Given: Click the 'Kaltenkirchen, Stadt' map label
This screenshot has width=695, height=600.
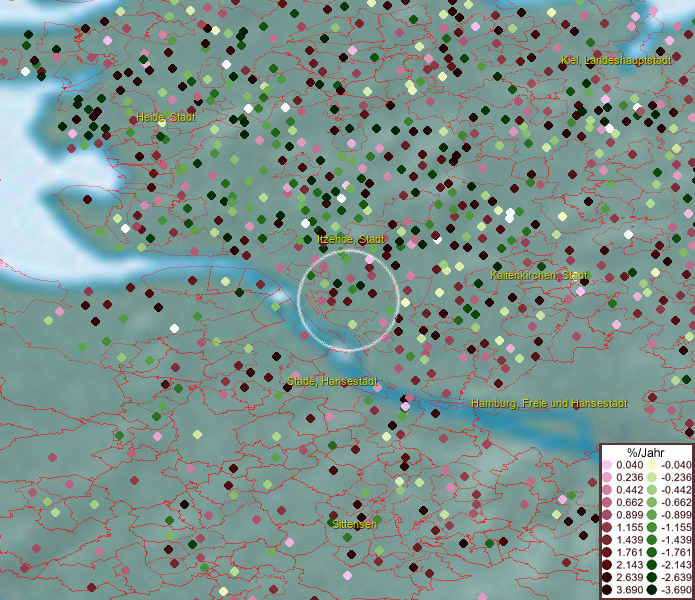Looking at the screenshot, I should [539, 275].
